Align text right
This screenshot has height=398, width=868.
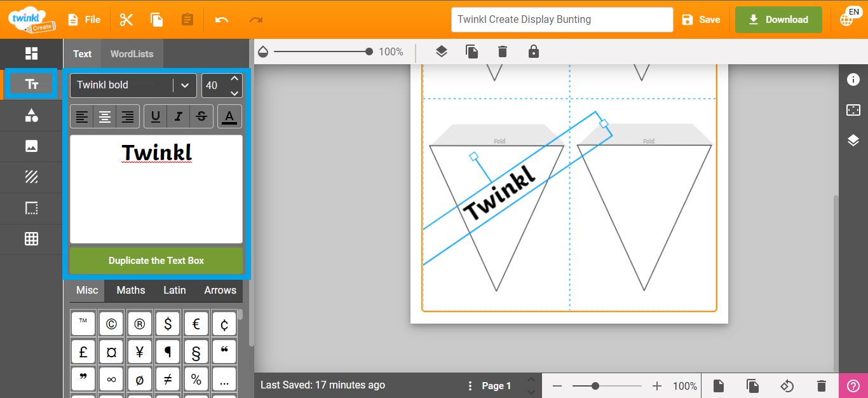[x=128, y=116]
